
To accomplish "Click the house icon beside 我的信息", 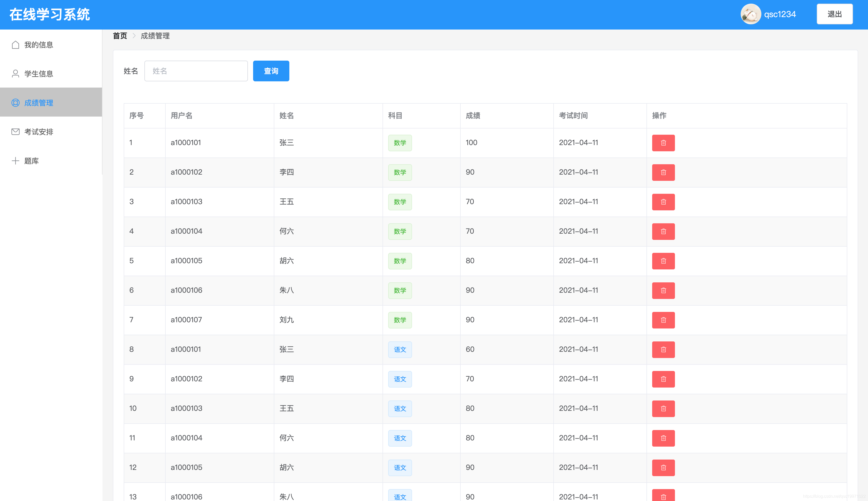I will (x=16, y=45).
